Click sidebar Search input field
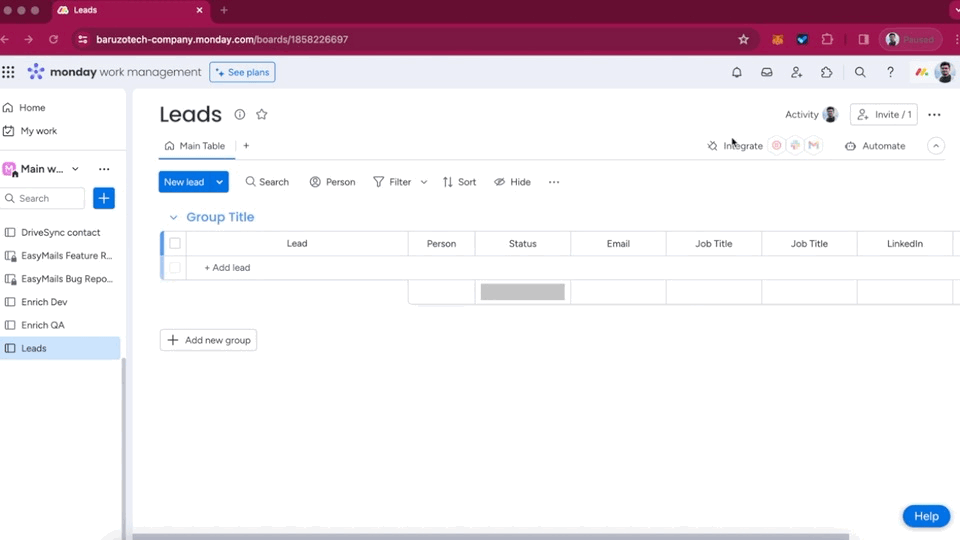 click(x=43, y=198)
